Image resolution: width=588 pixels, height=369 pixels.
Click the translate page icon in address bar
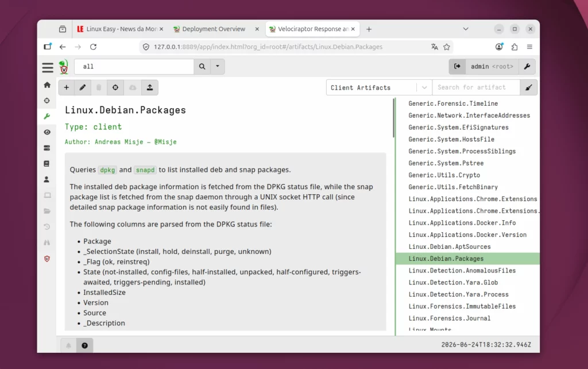(x=434, y=47)
